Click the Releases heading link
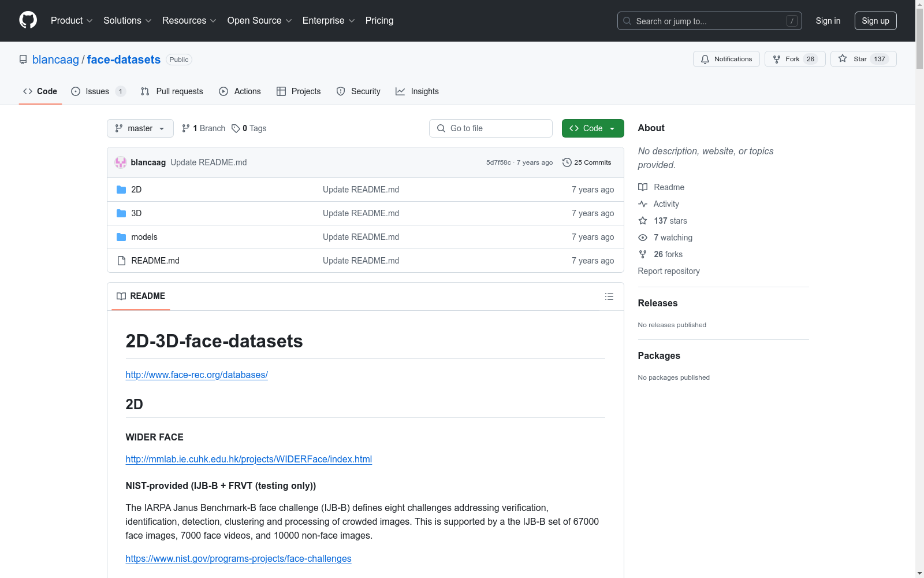Screen dimensions: 924x578 pyautogui.click(x=658, y=303)
